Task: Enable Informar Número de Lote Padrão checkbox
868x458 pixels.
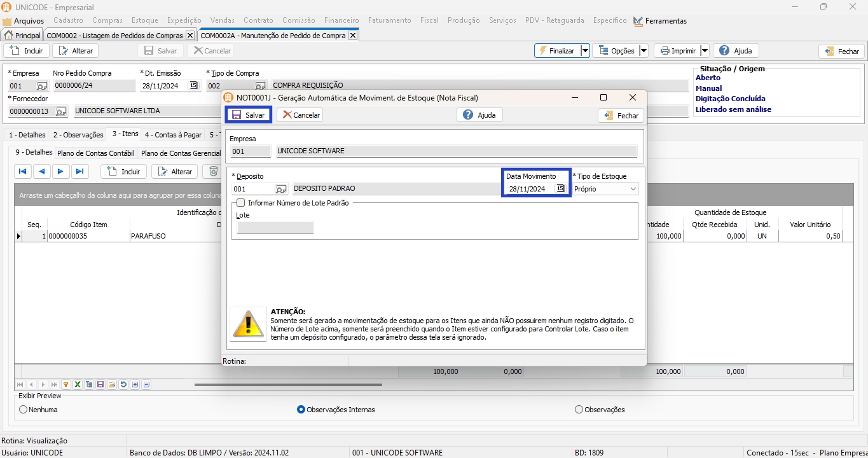Action: pos(241,203)
